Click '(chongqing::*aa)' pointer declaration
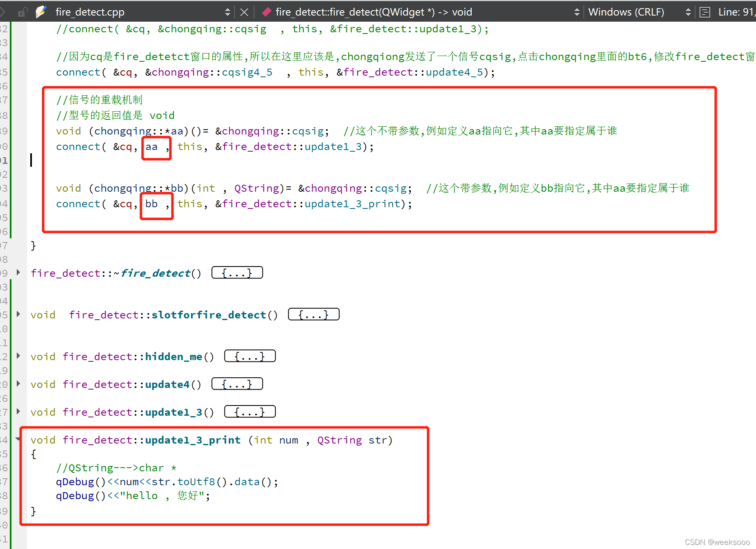 (x=139, y=131)
